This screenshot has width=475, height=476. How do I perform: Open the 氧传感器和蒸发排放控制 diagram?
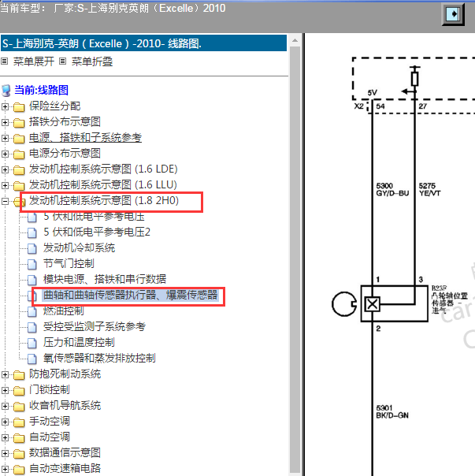pyautogui.click(x=99, y=359)
